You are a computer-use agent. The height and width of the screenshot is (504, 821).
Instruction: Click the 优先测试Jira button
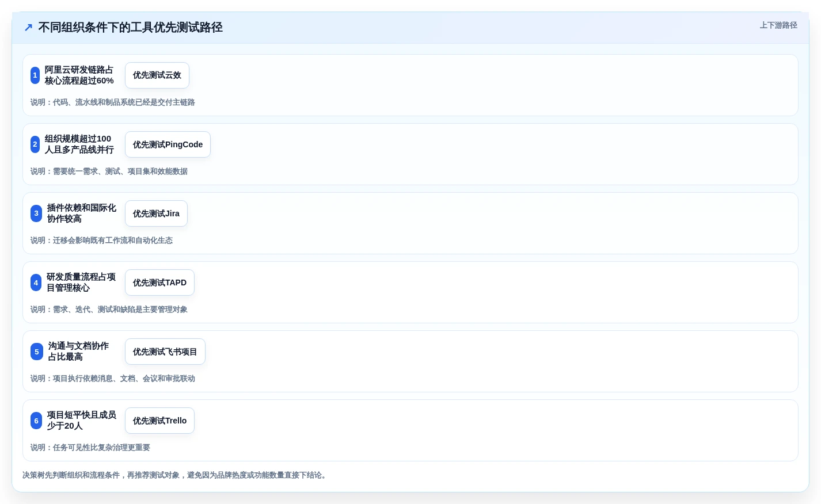pyautogui.click(x=156, y=213)
